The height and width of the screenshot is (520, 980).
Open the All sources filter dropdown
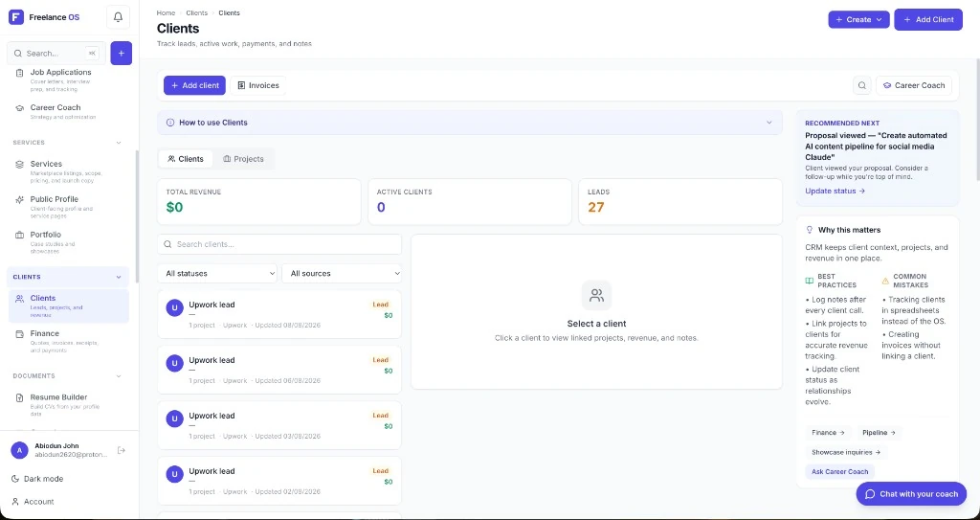pos(342,274)
